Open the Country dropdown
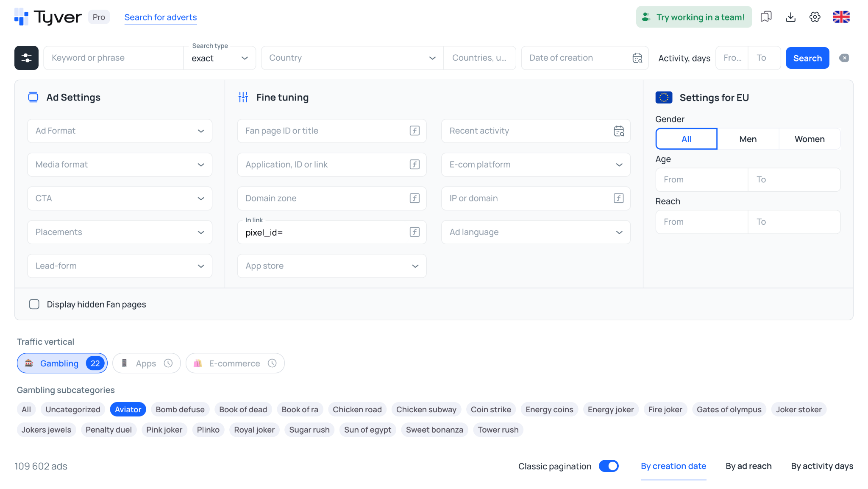 (x=352, y=58)
